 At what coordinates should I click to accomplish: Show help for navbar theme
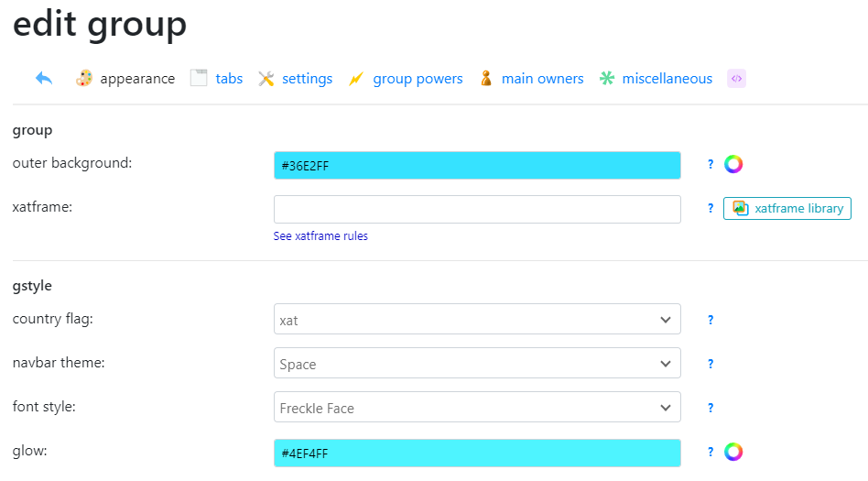711,364
